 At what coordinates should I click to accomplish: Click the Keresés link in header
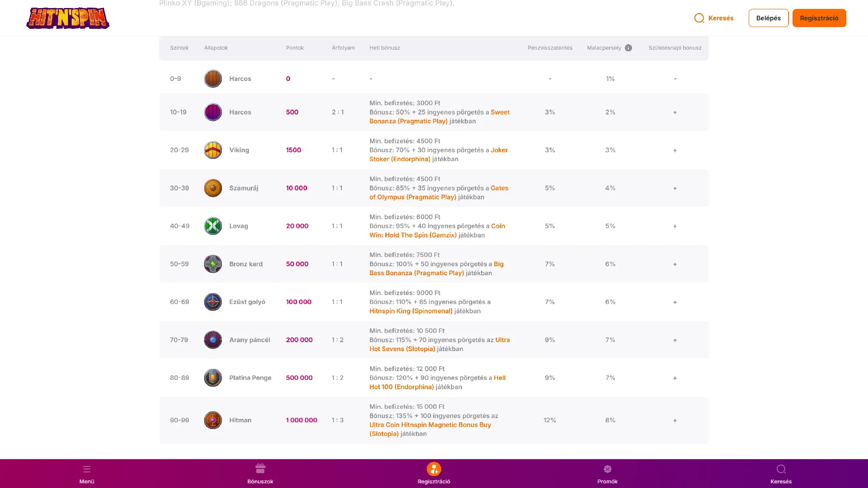[x=721, y=18]
